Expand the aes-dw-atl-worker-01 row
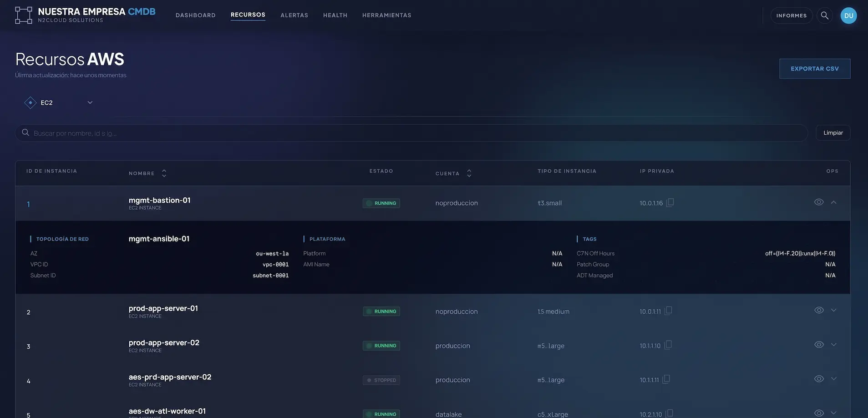Viewport: 868px width, 418px height. tap(833, 413)
